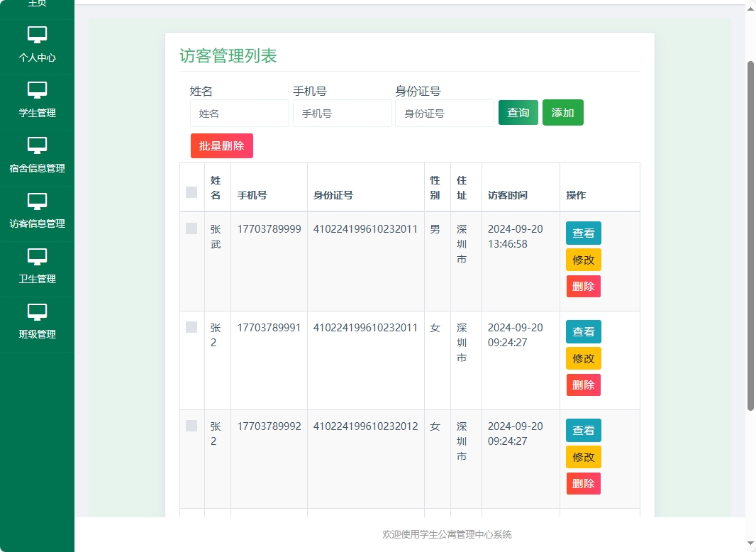Click the 主页 item at sidebar top

pyautogui.click(x=37, y=4)
